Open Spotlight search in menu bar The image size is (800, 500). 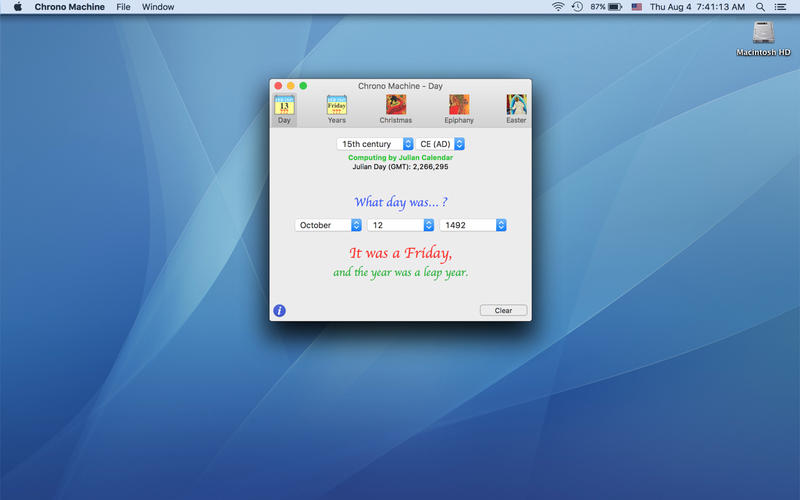(x=760, y=7)
